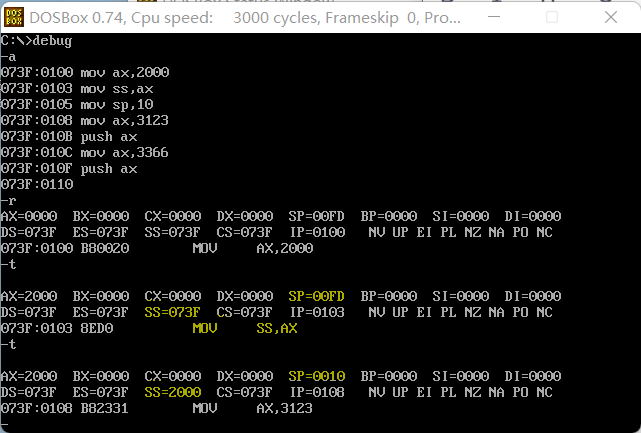Screen dimensions: 641x433
Task: Click the first AX=0000 register value
Action: [29, 216]
